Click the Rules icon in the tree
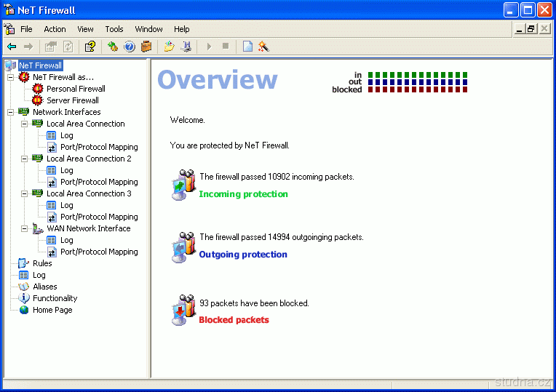The height and width of the screenshot is (392, 556). pos(24,263)
